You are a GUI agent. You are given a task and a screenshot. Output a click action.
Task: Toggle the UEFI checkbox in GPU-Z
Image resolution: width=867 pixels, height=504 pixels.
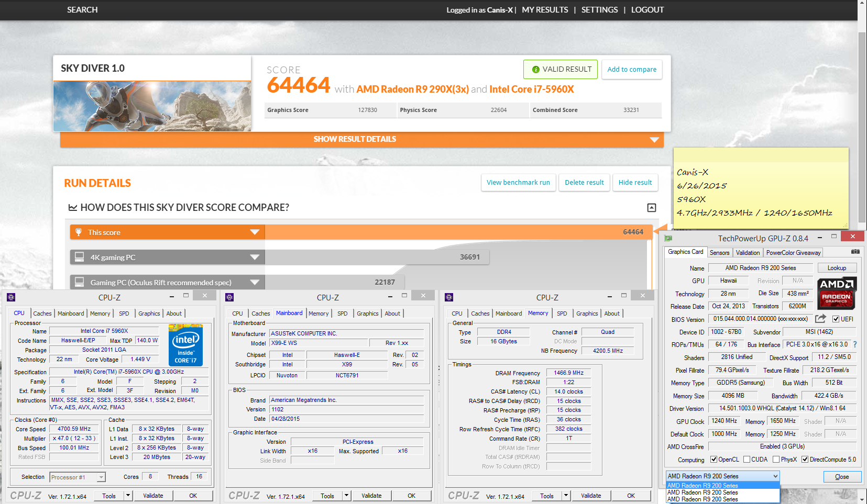click(836, 319)
